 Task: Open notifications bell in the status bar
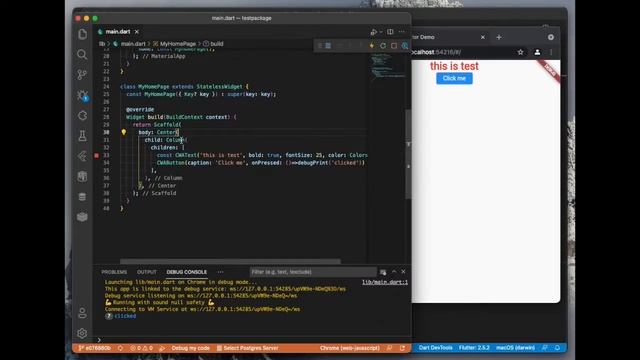pyautogui.click(x=557, y=348)
